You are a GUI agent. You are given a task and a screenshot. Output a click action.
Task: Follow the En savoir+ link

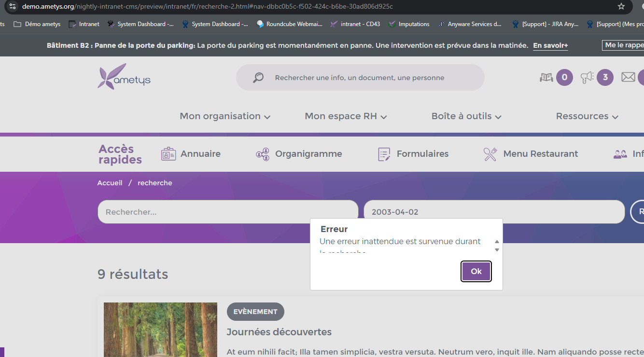[550, 45]
